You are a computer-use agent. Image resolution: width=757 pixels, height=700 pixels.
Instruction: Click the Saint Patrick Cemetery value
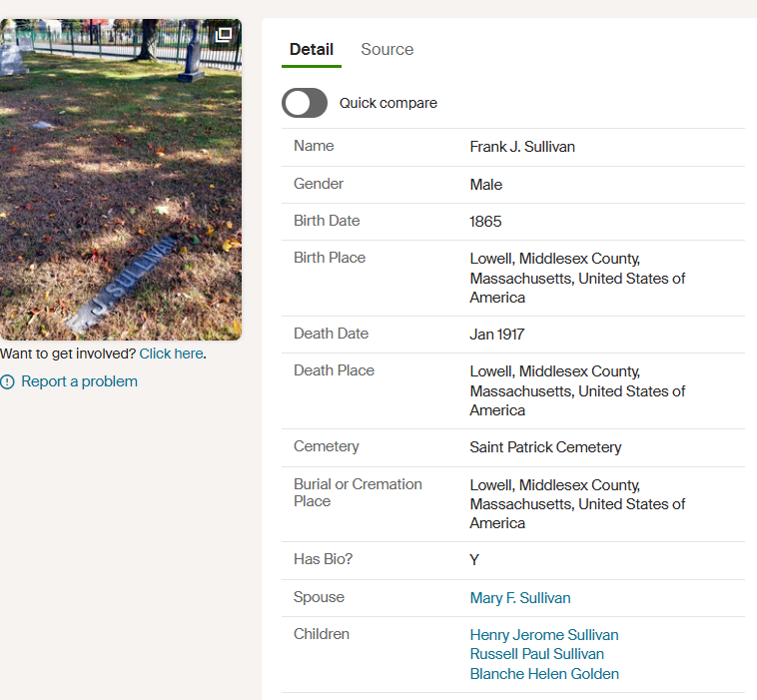[545, 447]
